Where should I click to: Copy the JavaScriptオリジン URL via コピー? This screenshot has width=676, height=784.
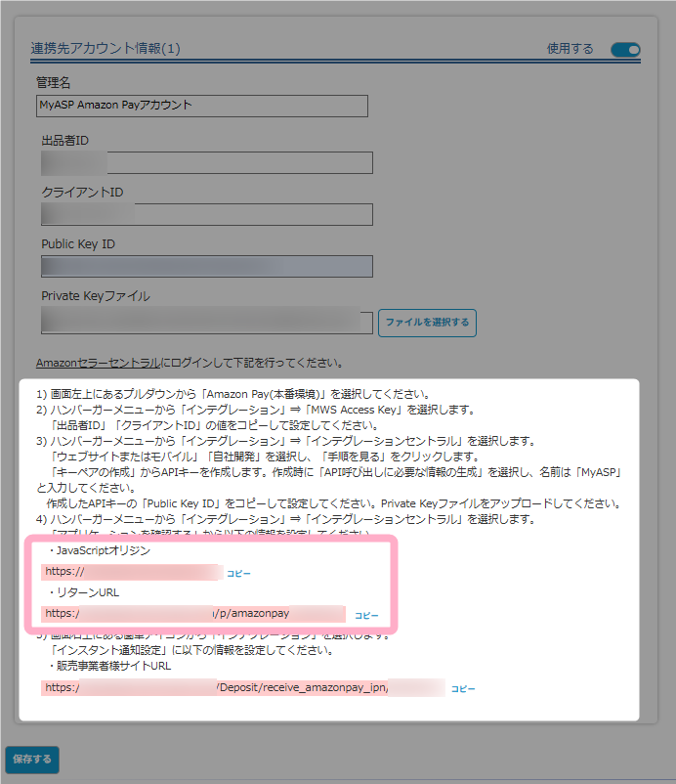(x=238, y=573)
